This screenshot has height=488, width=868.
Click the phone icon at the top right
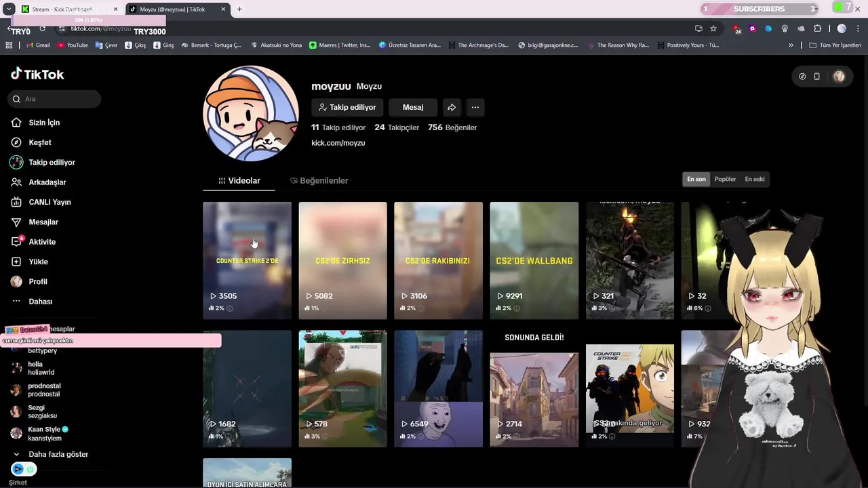coord(817,77)
